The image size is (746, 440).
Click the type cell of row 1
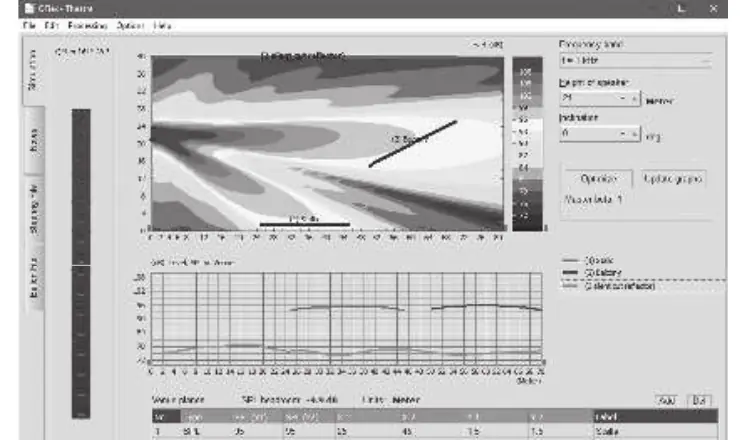pos(205,431)
